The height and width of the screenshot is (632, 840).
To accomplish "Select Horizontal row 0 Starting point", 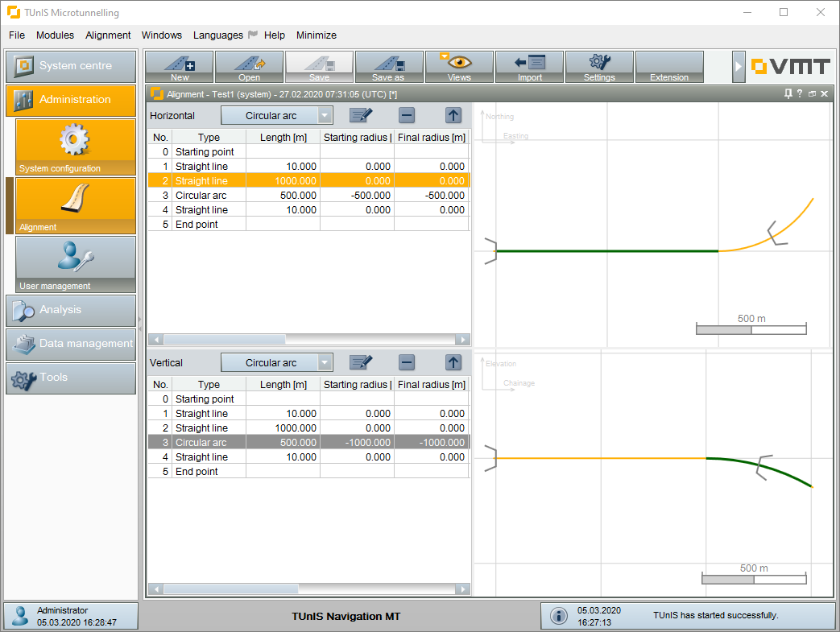I will pos(308,152).
